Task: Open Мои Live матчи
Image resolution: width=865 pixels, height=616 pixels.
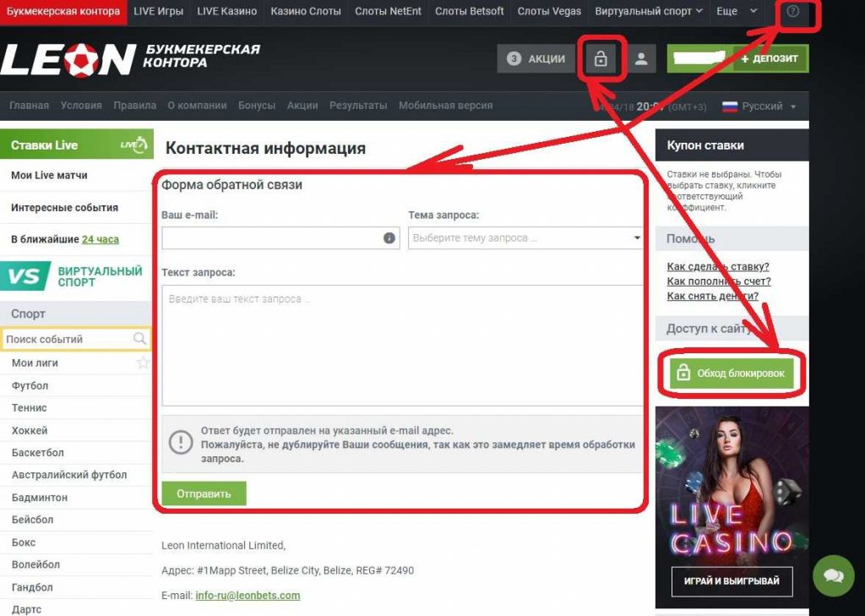Action: tap(49, 175)
